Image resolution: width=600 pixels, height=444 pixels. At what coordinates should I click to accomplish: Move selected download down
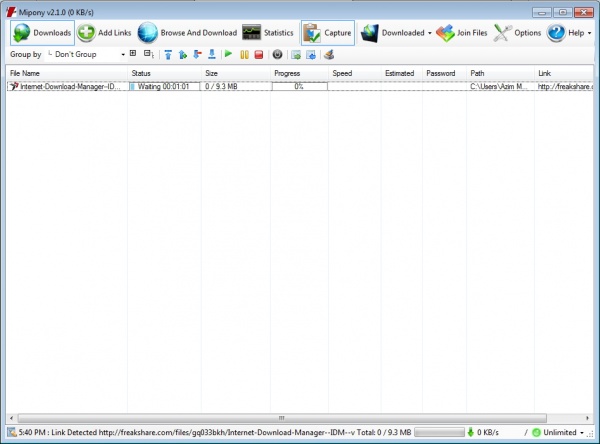(197, 55)
